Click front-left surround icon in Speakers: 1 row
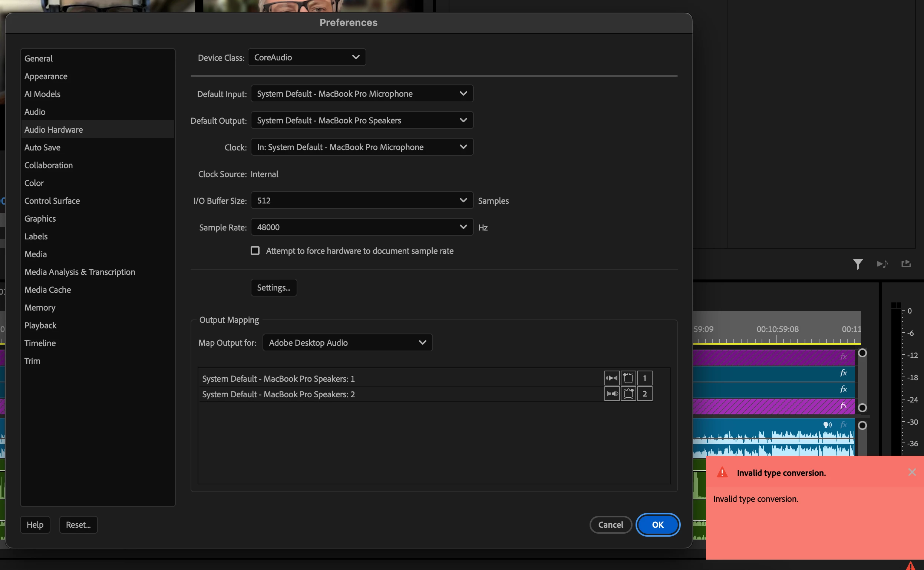924x570 pixels. pyautogui.click(x=628, y=378)
